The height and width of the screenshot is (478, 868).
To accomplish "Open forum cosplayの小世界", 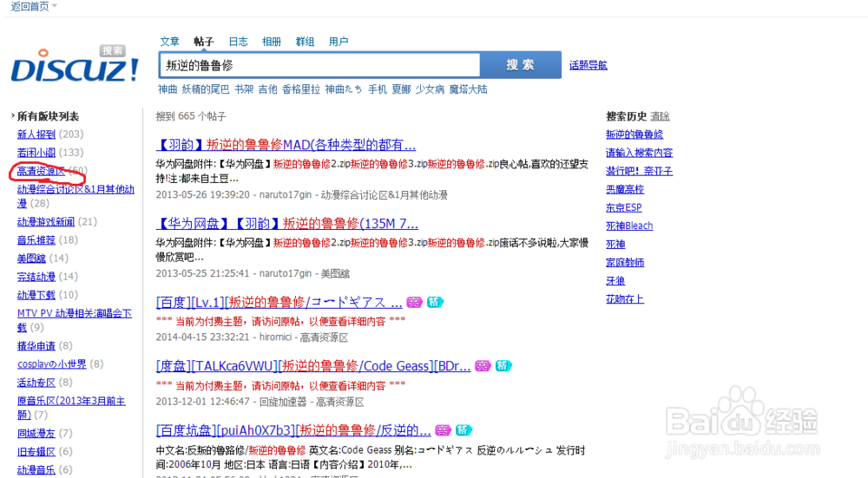I will pos(52,364).
